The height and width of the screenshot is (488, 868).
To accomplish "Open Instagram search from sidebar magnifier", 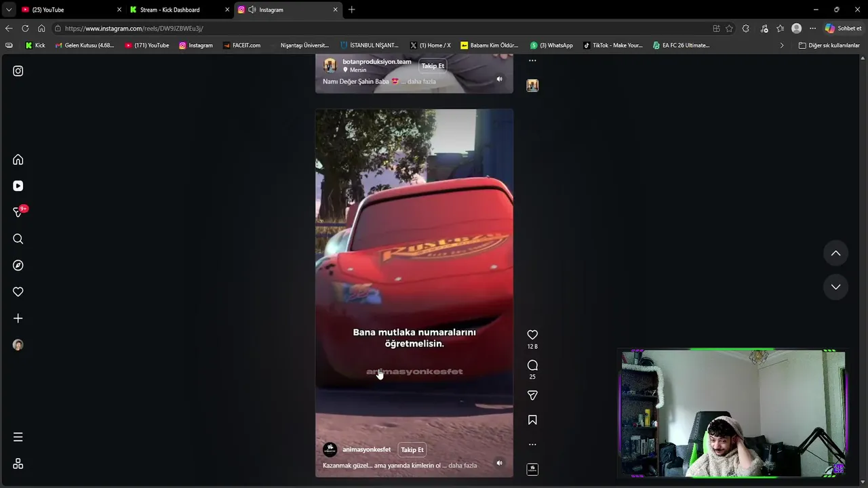I will pos(18,239).
